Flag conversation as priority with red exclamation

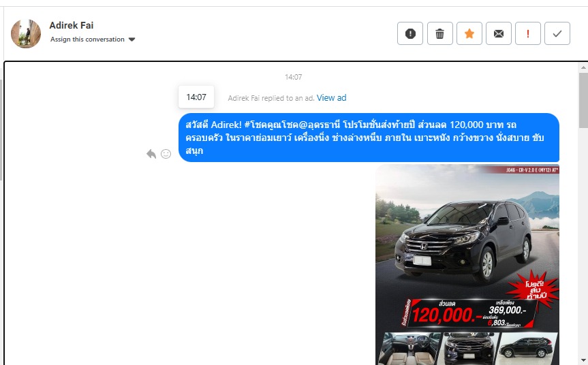point(527,34)
